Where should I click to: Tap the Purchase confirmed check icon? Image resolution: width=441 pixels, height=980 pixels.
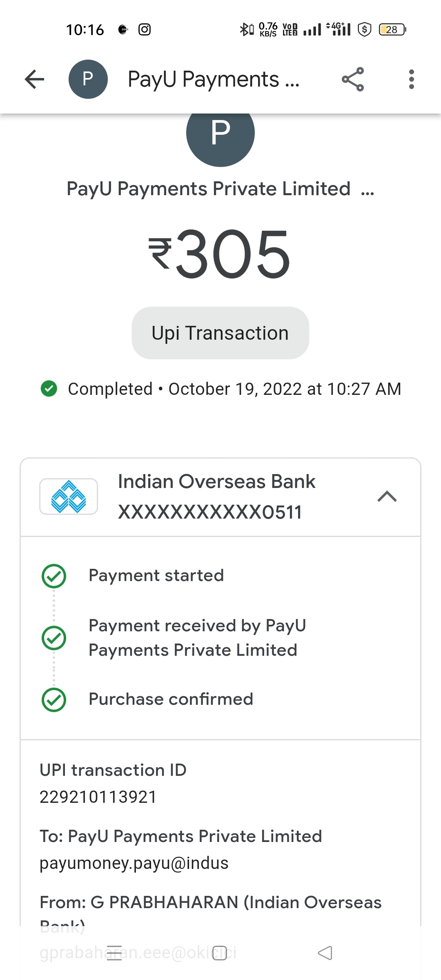tap(54, 700)
